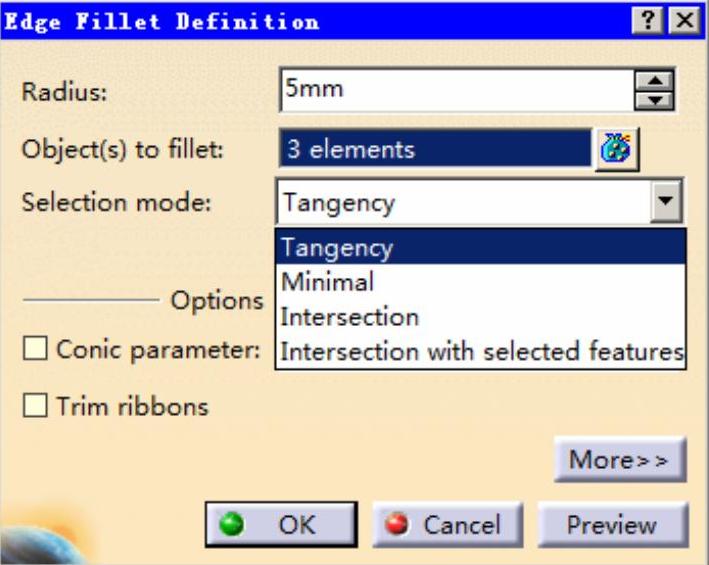Click the green OK light icon
This screenshot has width=709, height=565.
231,525
